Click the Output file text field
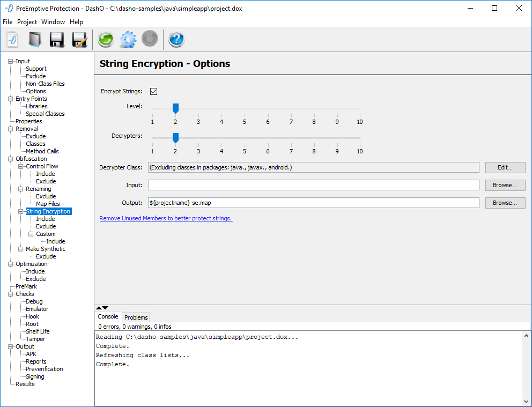 313,203
